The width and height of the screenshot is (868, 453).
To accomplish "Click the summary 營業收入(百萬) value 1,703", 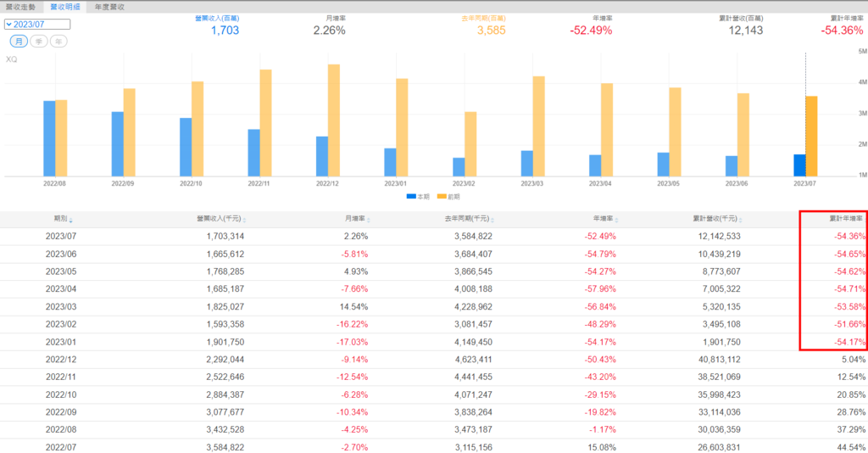I will (225, 31).
